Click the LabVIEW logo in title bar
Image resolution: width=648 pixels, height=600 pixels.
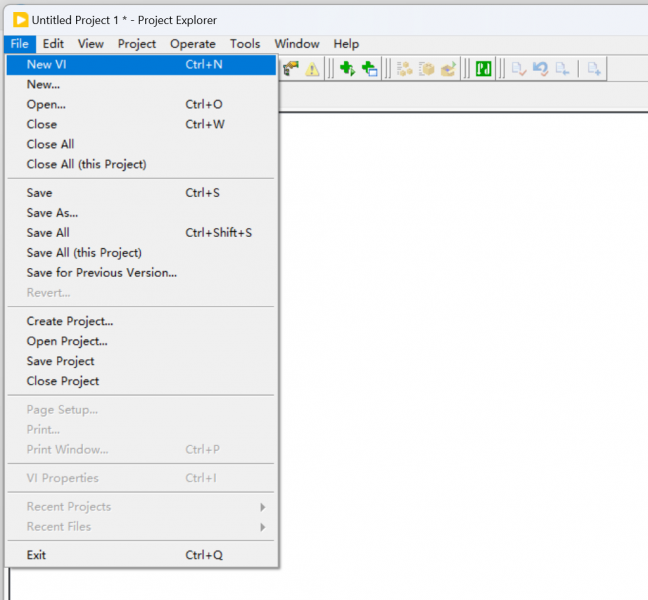[x=20, y=20]
